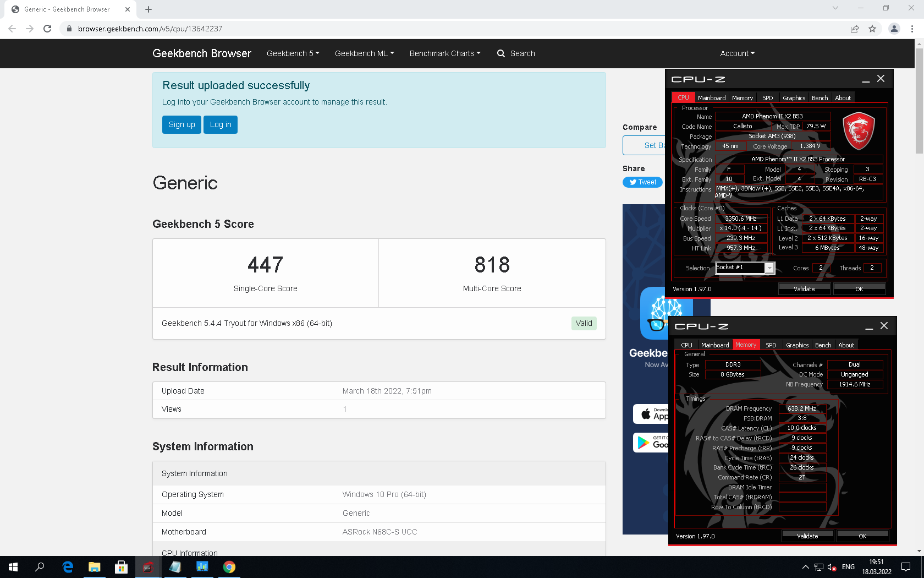The height and width of the screenshot is (578, 924).
Task: Open the Chrome profile avatar
Action: (894, 29)
